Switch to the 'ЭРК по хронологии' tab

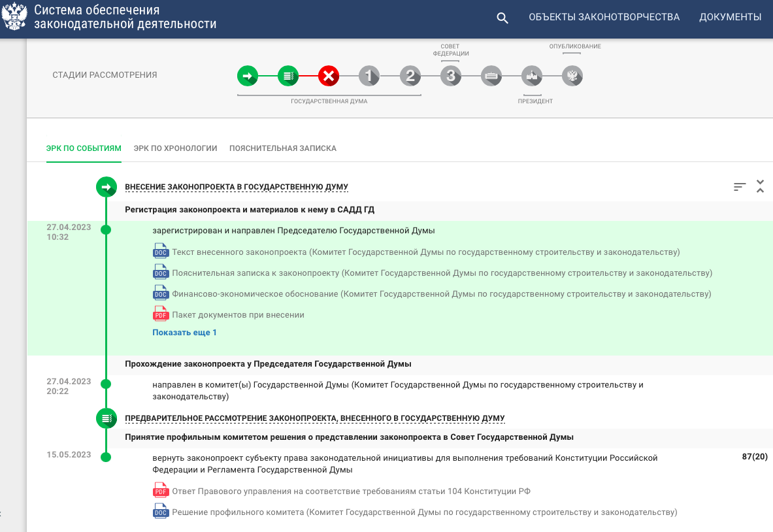175,148
